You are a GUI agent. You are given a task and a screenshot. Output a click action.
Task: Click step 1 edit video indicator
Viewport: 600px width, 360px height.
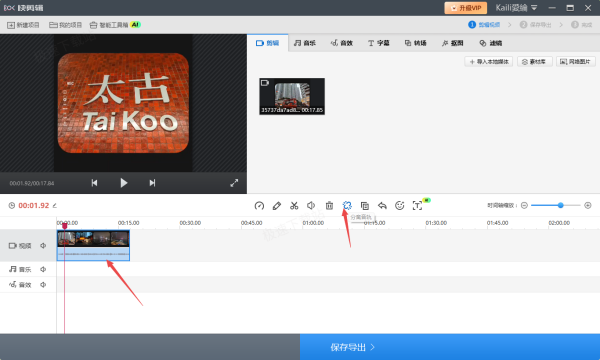pyautogui.click(x=484, y=25)
